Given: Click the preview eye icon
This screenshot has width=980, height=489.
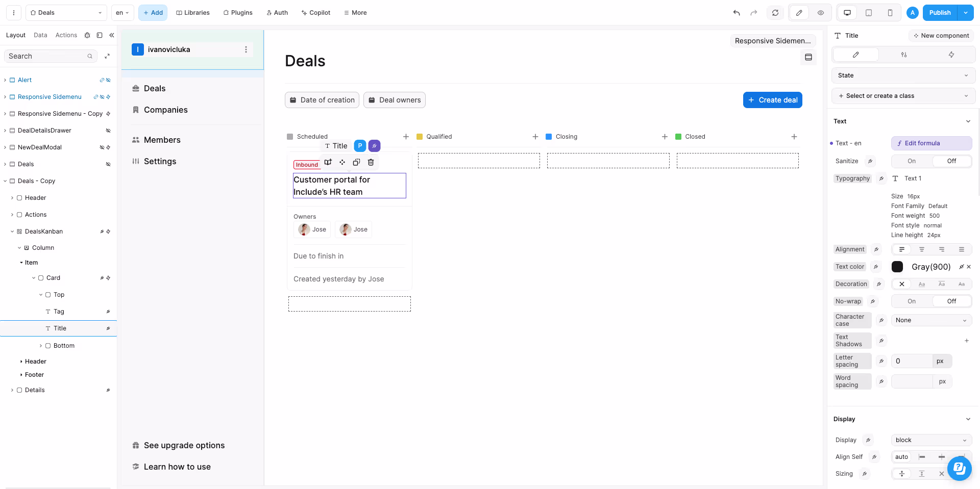Looking at the screenshot, I should click(820, 13).
